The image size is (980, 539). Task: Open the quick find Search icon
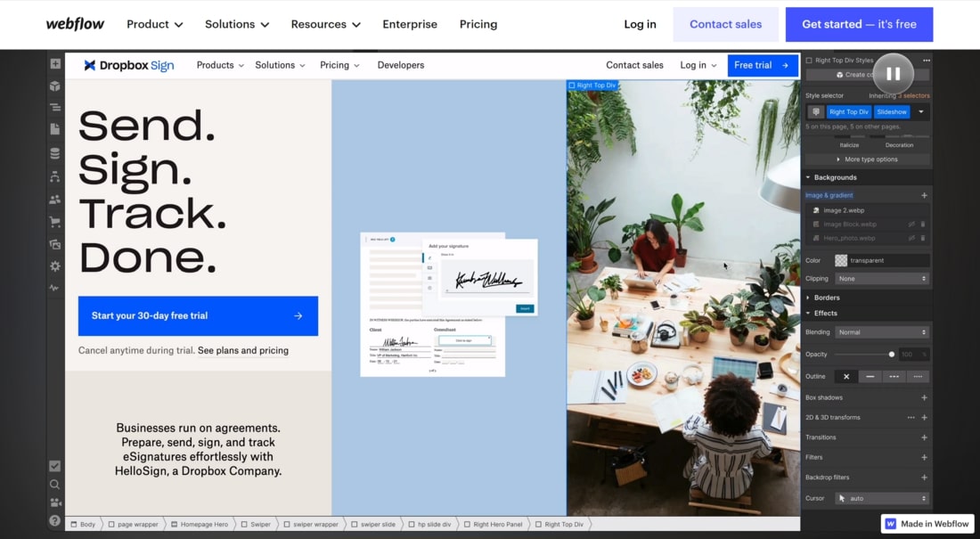[x=55, y=484]
